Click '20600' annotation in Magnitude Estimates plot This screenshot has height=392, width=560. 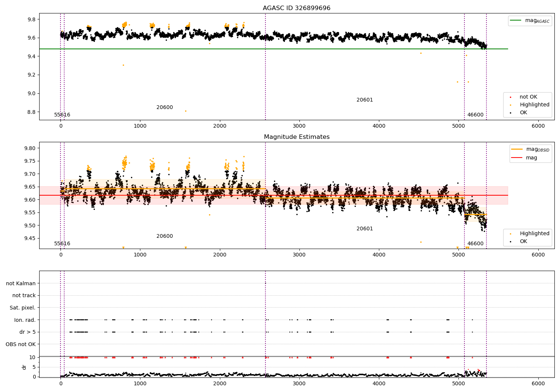165,236
